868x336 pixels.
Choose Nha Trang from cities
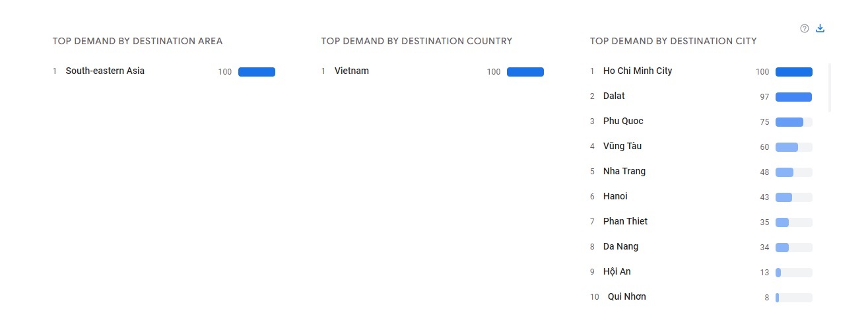pos(624,172)
